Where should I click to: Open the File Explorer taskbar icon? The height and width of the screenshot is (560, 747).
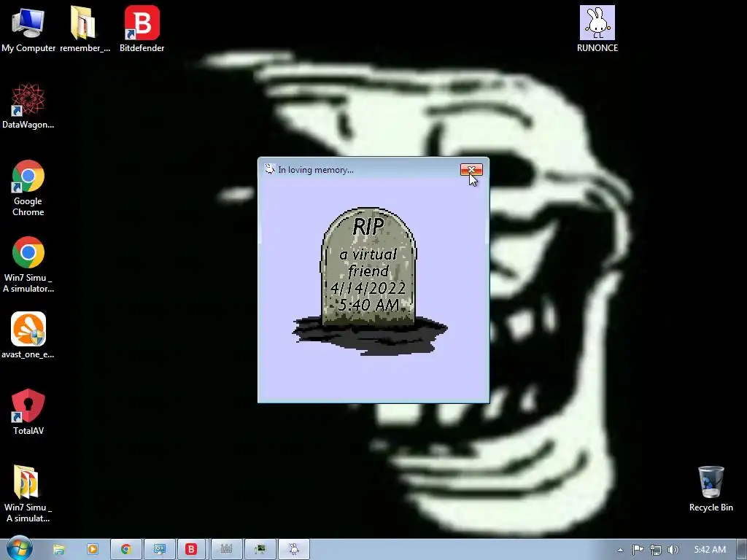(x=58, y=550)
